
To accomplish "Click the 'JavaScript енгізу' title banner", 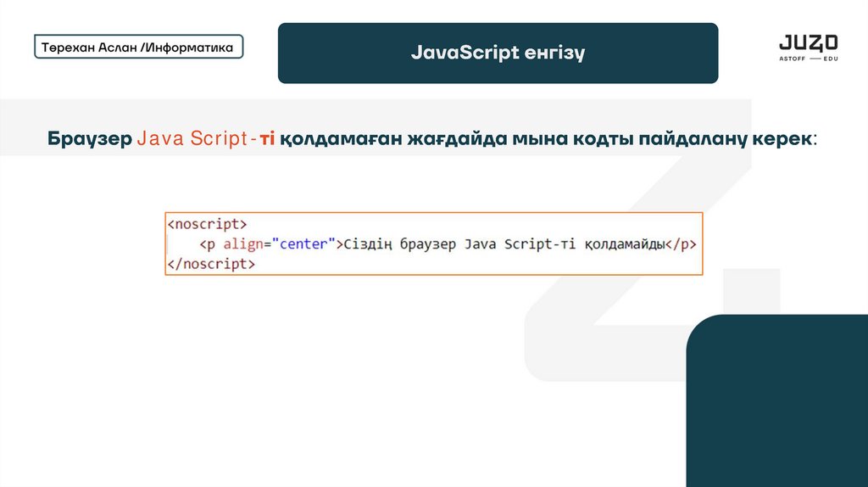I will point(498,53).
